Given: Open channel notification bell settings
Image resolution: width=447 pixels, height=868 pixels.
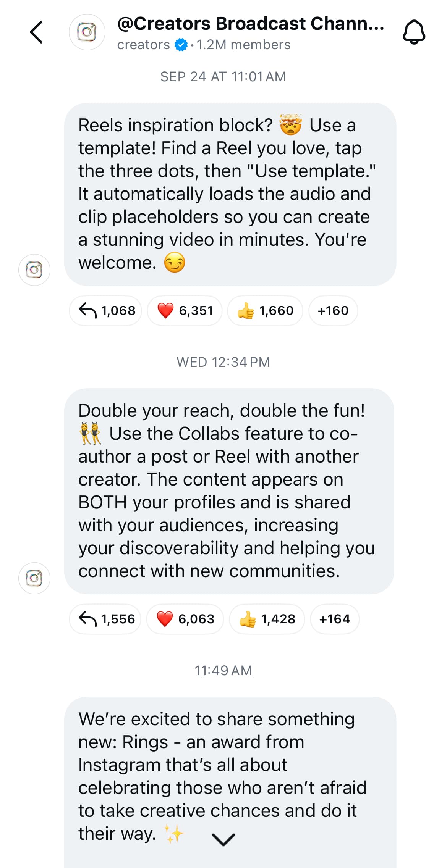Looking at the screenshot, I should 414,31.
